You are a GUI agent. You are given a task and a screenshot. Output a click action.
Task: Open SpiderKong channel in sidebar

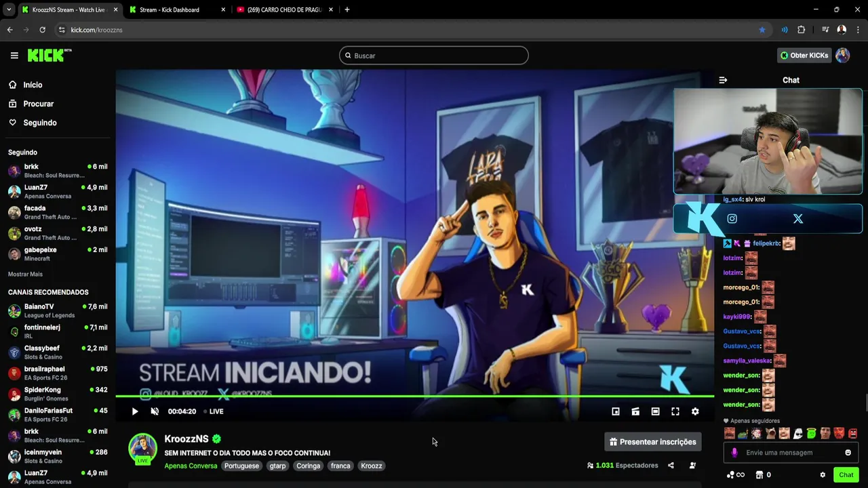tap(58, 394)
